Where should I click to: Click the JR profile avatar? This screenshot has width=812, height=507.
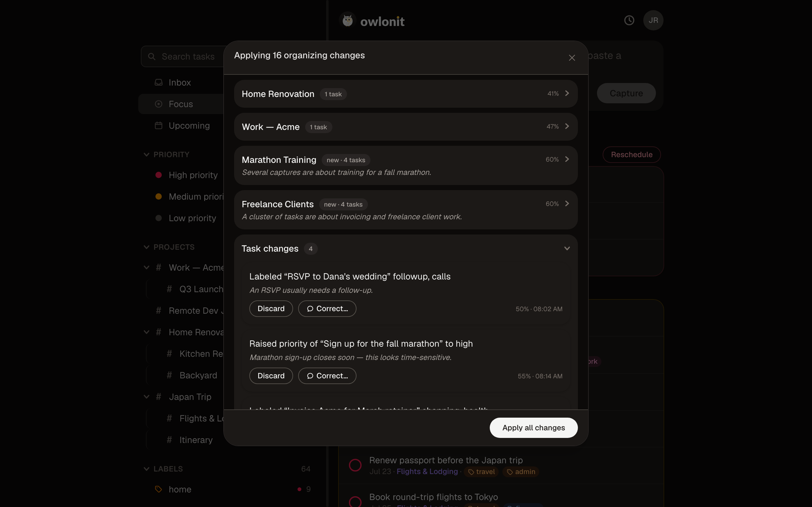pyautogui.click(x=653, y=20)
